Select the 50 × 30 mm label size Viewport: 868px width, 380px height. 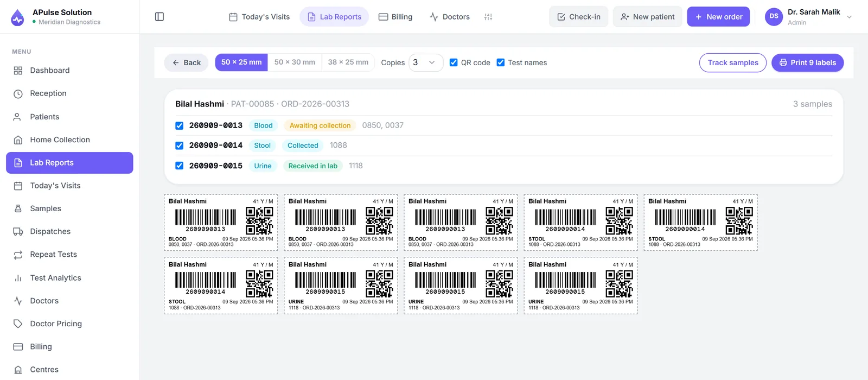pyautogui.click(x=295, y=62)
